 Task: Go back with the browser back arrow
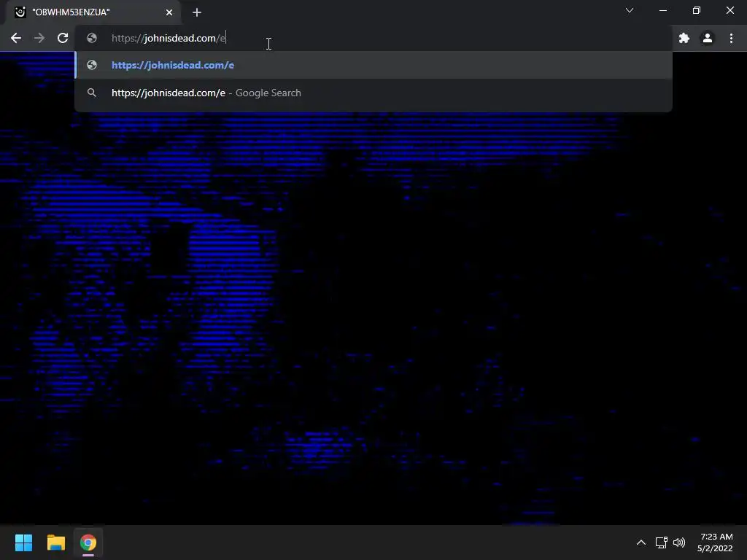pos(16,38)
